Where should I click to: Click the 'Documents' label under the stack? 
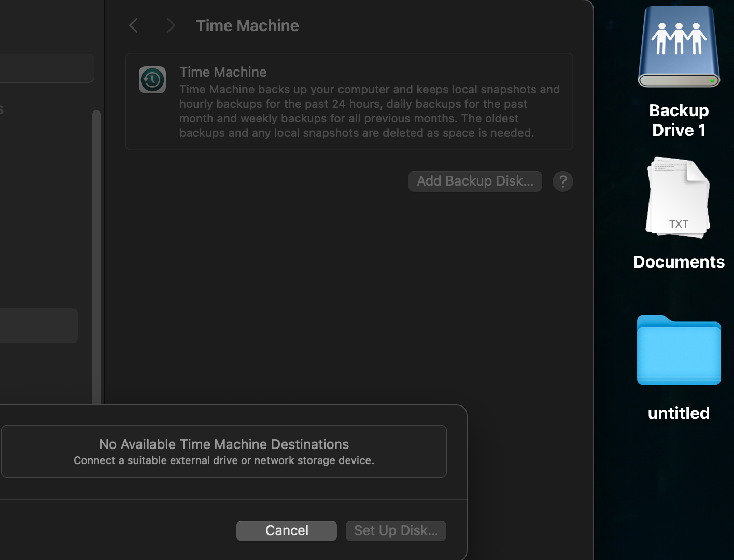point(679,262)
